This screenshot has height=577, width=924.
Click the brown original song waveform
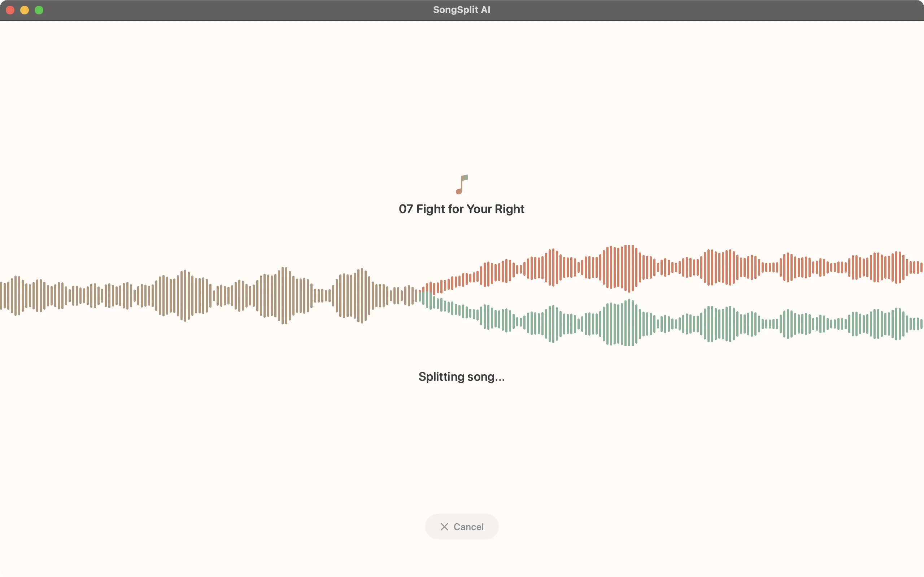pyautogui.click(x=191, y=296)
